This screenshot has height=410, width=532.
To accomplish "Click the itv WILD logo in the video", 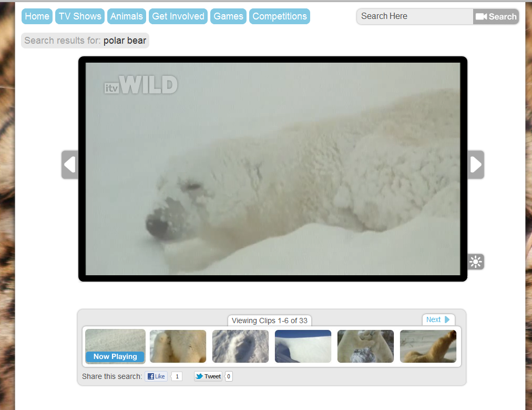I will (x=141, y=85).
